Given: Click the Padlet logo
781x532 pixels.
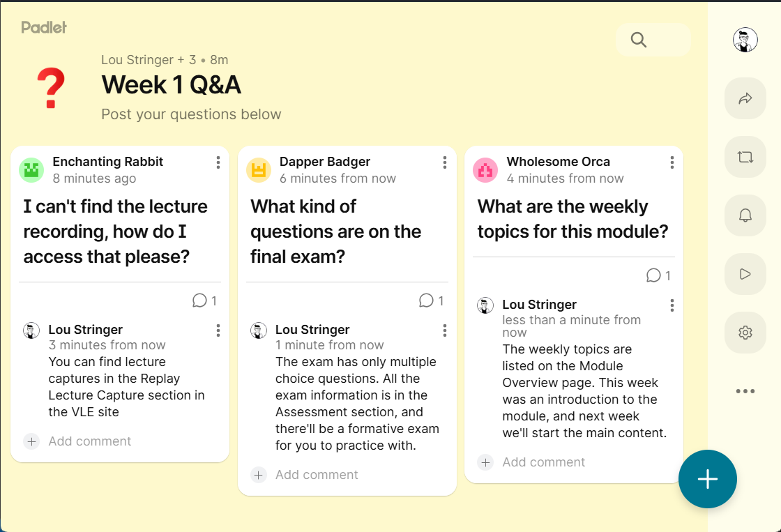Looking at the screenshot, I should [44, 27].
